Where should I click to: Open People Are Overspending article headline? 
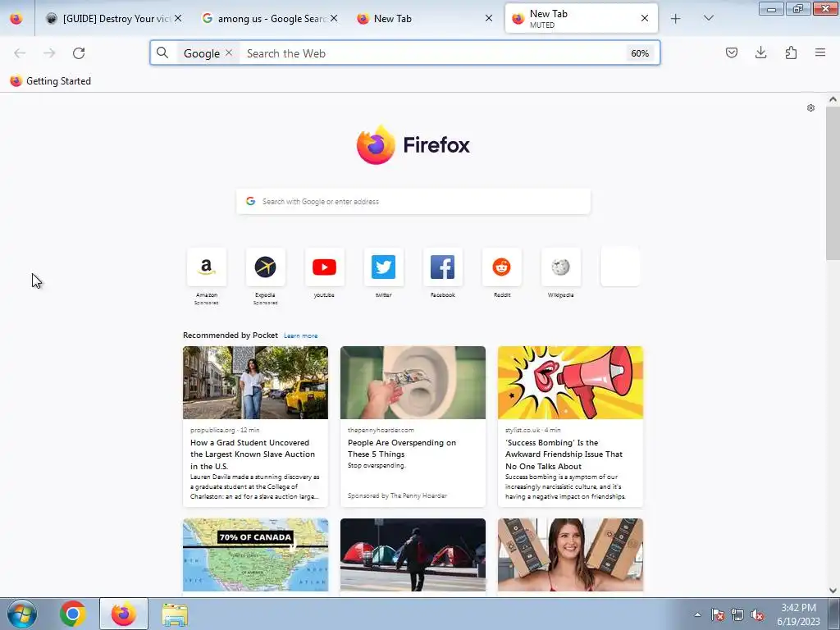pyautogui.click(x=402, y=449)
